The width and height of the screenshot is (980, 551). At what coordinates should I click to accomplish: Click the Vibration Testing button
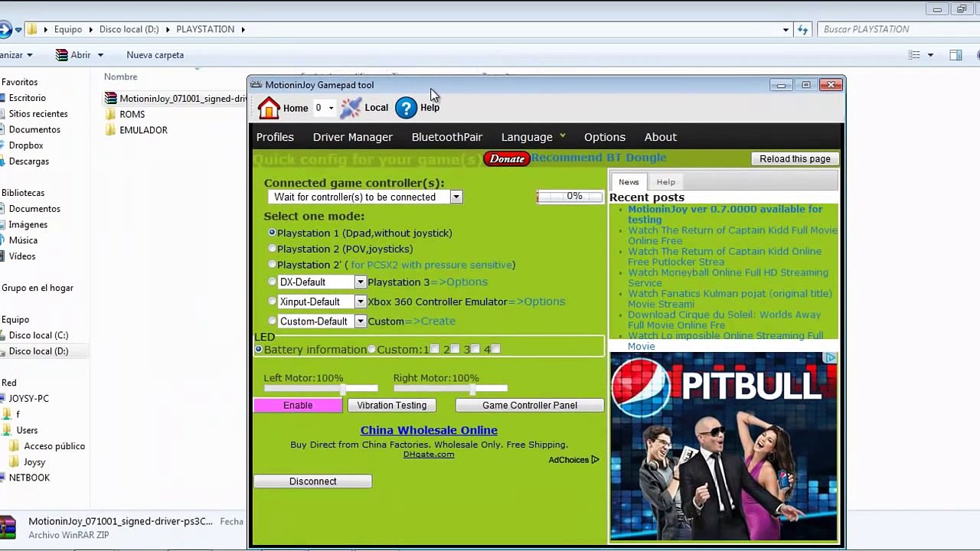pyautogui.click(x=391, y=406)
